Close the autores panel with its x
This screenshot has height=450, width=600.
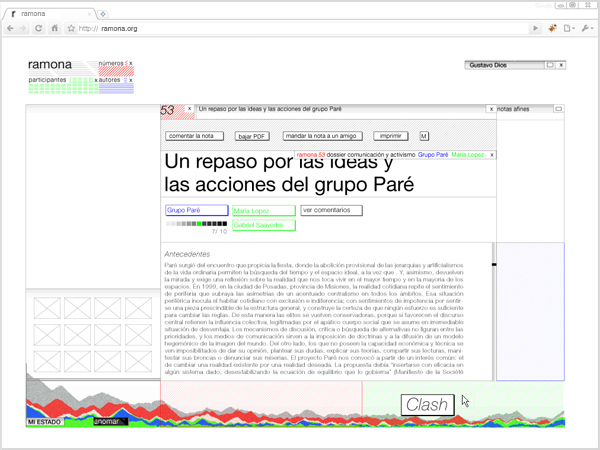point(130,80)
